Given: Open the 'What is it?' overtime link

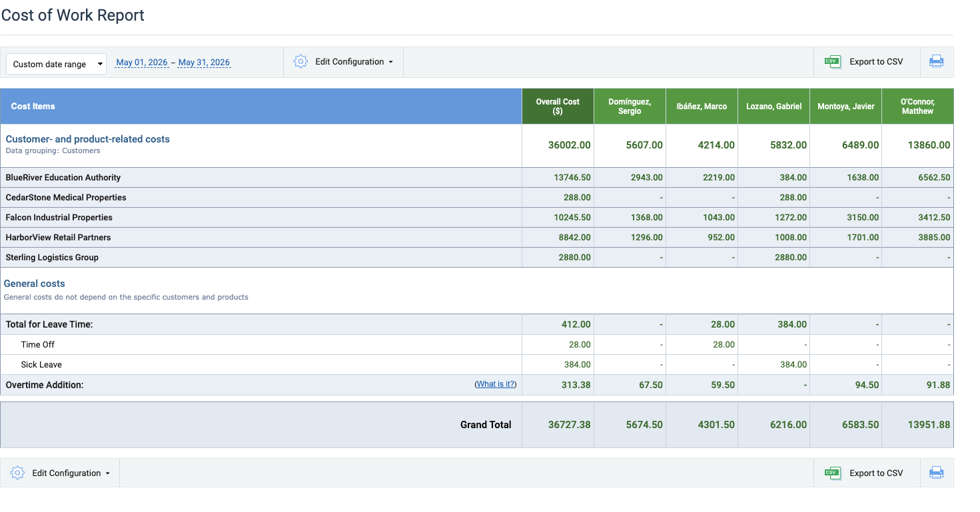Looking at the screenshot, I should (x=495, y=384).
